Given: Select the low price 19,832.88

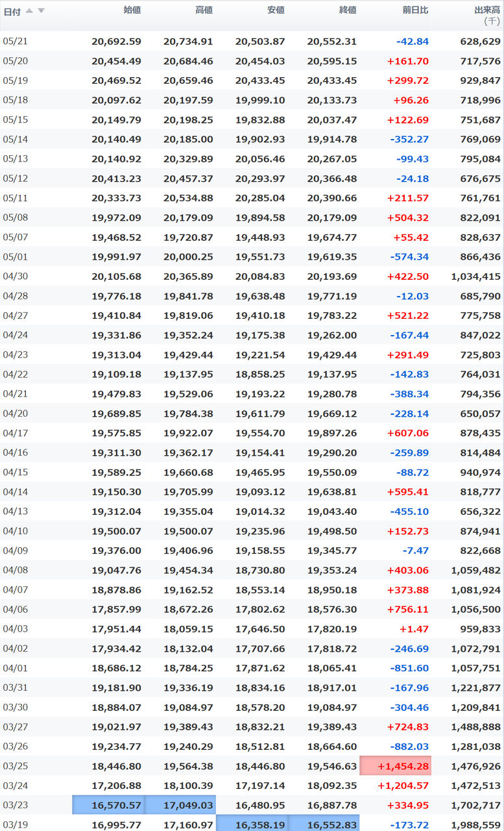Looking at the screenshot, I should (x=260, y=119).
